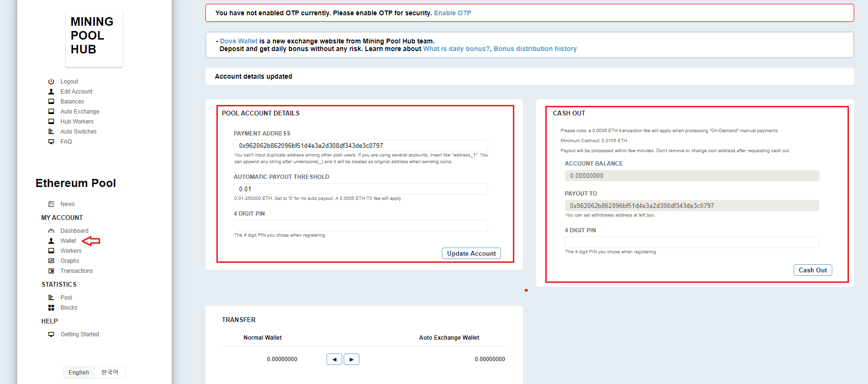The height and width of the screenshot is (384, 868).
Task: Open Hub Workers in the sidebar
Action: point(77,122)
